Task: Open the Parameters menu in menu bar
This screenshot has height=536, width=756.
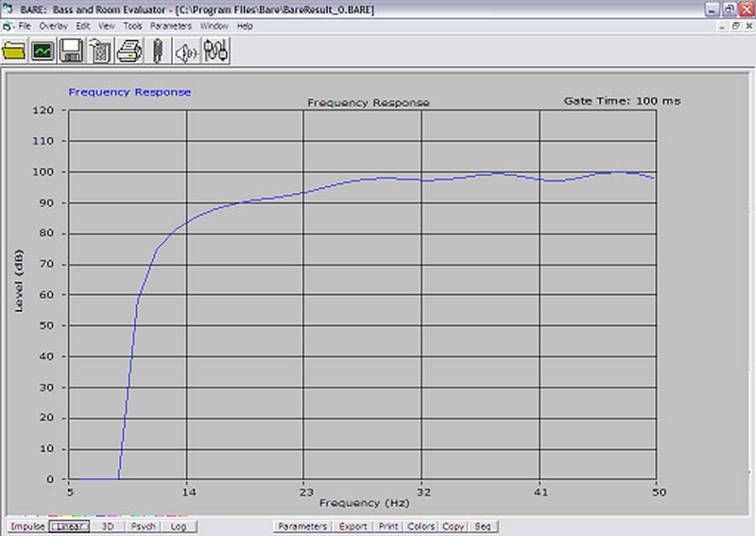Action: tap(171, 26)
